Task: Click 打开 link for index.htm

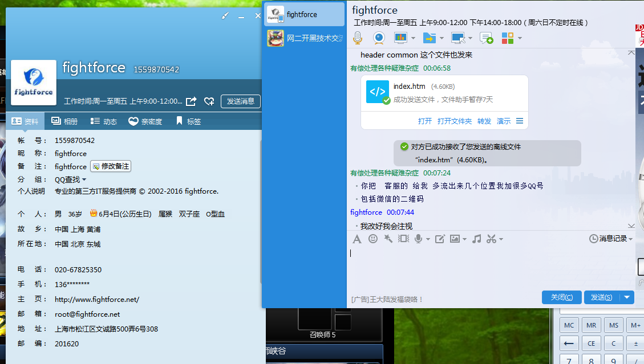Action: 425,121
